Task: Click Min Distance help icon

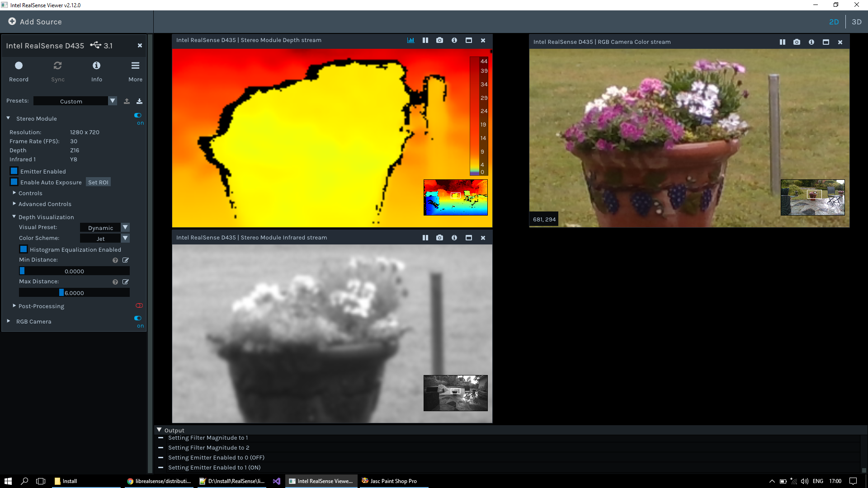Action: (x=115, y=260)
